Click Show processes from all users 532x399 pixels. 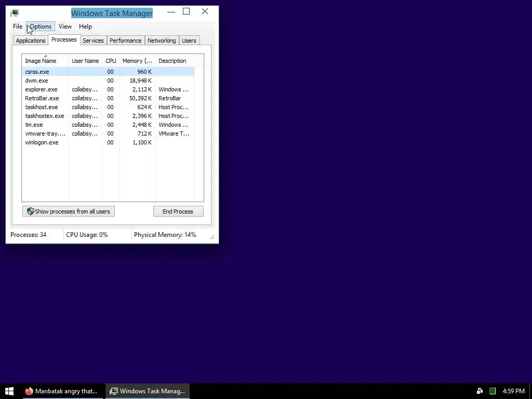[x=69, y=211]
